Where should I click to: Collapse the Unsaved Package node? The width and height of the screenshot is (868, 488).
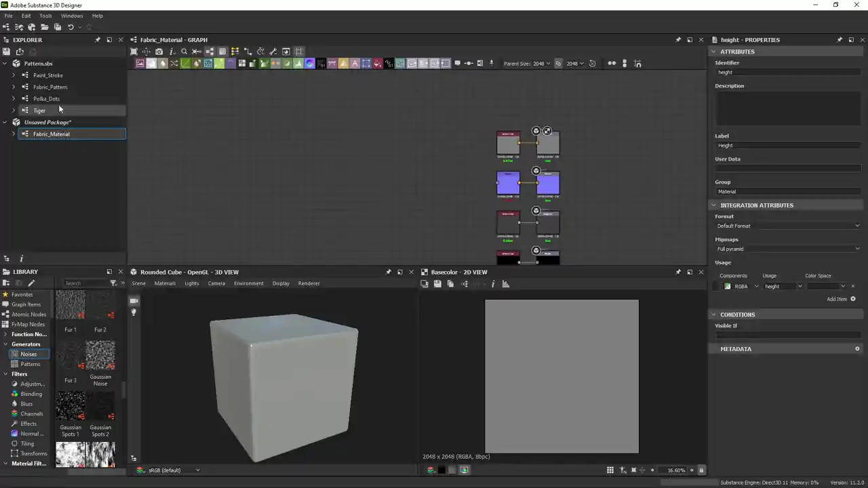click(x=5, y=122)
